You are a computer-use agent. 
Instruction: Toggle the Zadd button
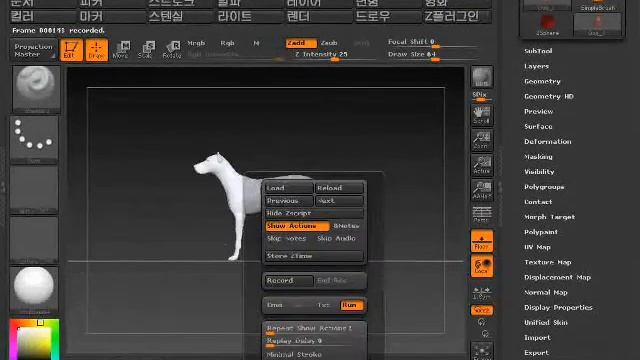click(301, 43)
